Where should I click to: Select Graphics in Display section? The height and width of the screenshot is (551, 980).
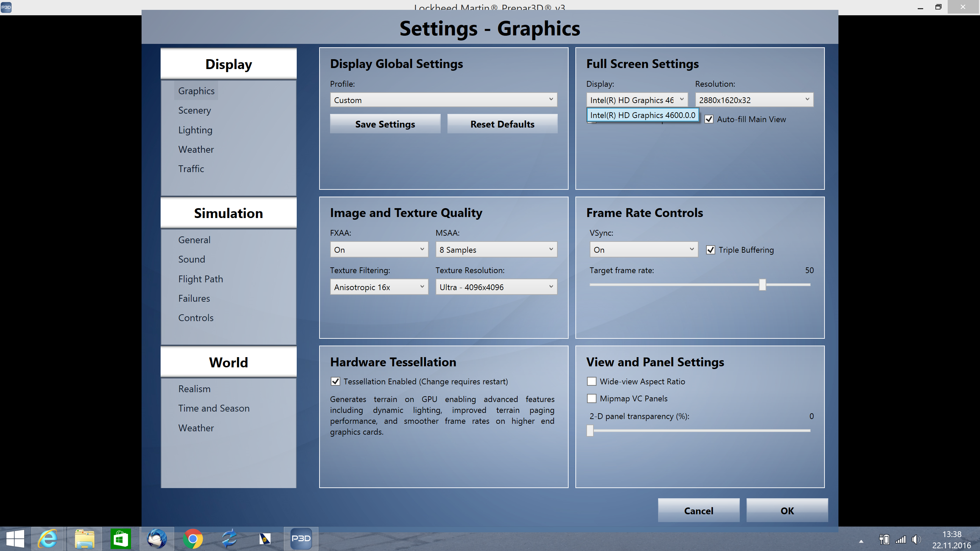point(196,91)
